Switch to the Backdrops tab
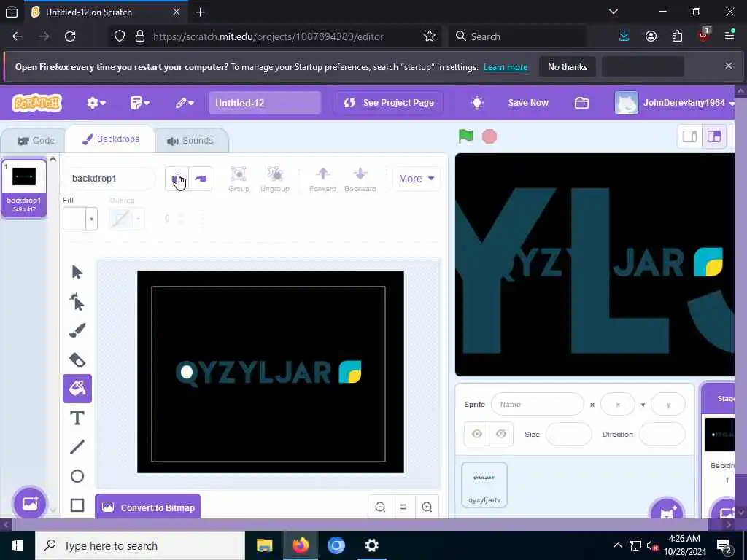The width and height of the screenshot is (747, 560). [x=111, y=139]
